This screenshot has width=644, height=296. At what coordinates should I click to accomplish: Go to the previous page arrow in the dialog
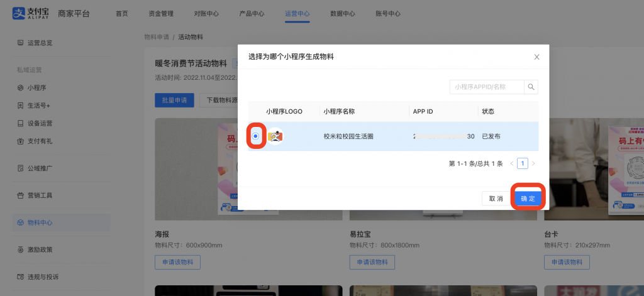512,163
